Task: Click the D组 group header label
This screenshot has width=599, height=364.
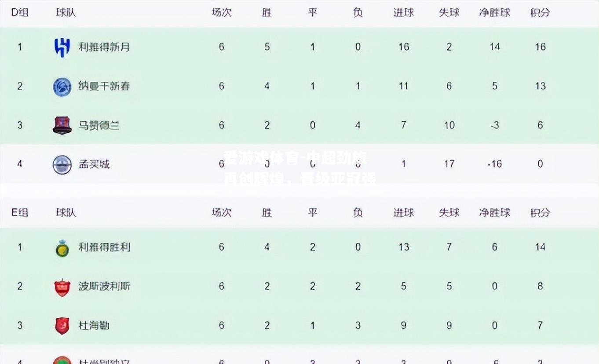Action: tap(20, 12)
